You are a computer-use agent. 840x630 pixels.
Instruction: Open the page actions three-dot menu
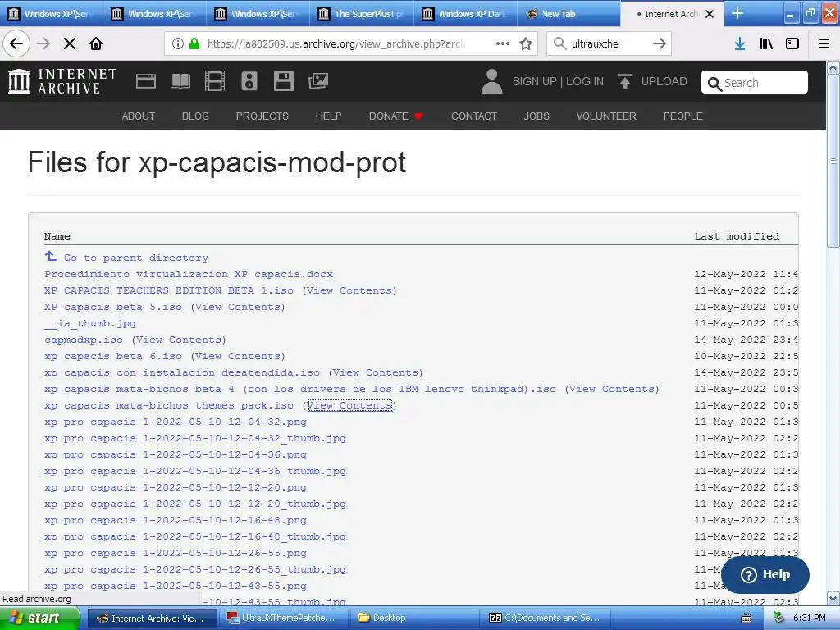503,43
